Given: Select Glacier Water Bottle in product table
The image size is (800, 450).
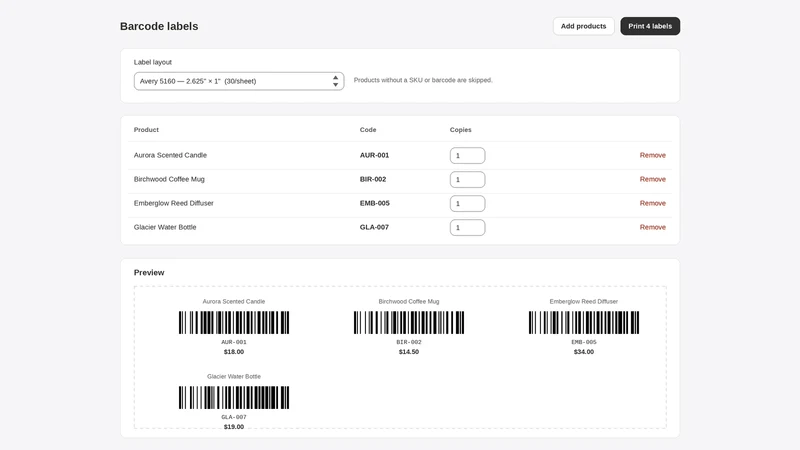Looking at the screenshot, I should (165, 227).
